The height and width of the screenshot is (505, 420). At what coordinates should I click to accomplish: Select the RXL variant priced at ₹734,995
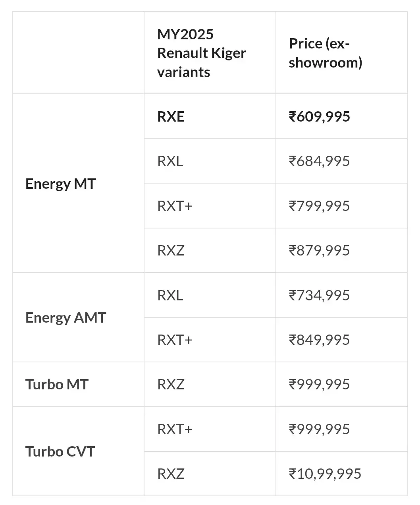coord(170,295)
